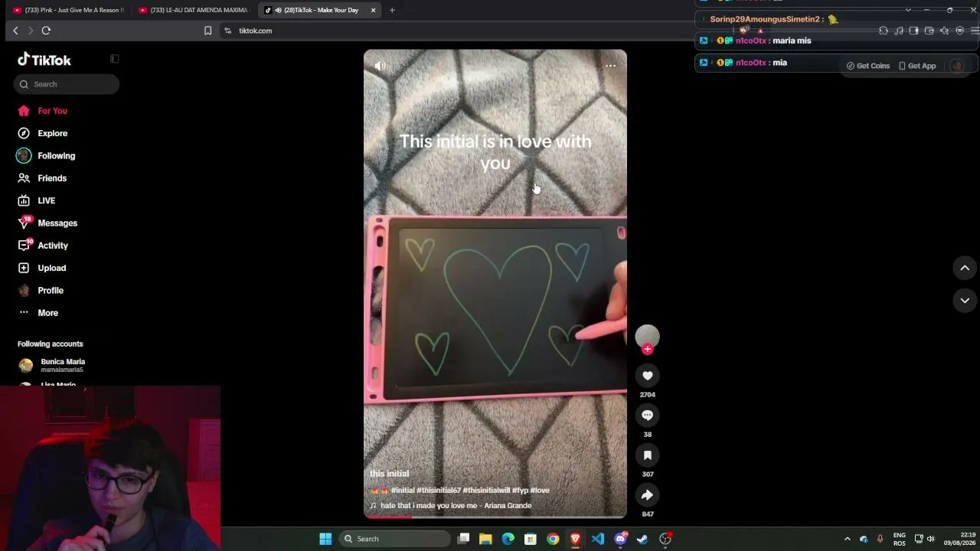Click the TikTok logo
Viewport: 980px width, 551px height.
point(44,60)
